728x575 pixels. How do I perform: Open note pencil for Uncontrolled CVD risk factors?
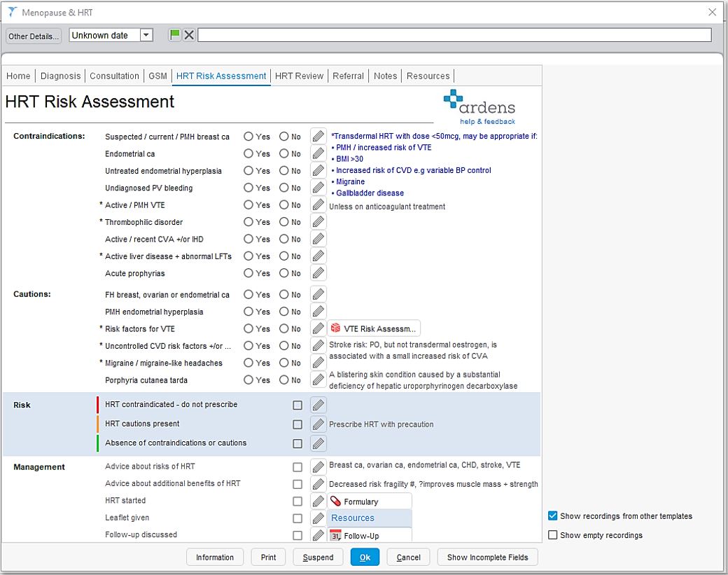coord(318,345)
